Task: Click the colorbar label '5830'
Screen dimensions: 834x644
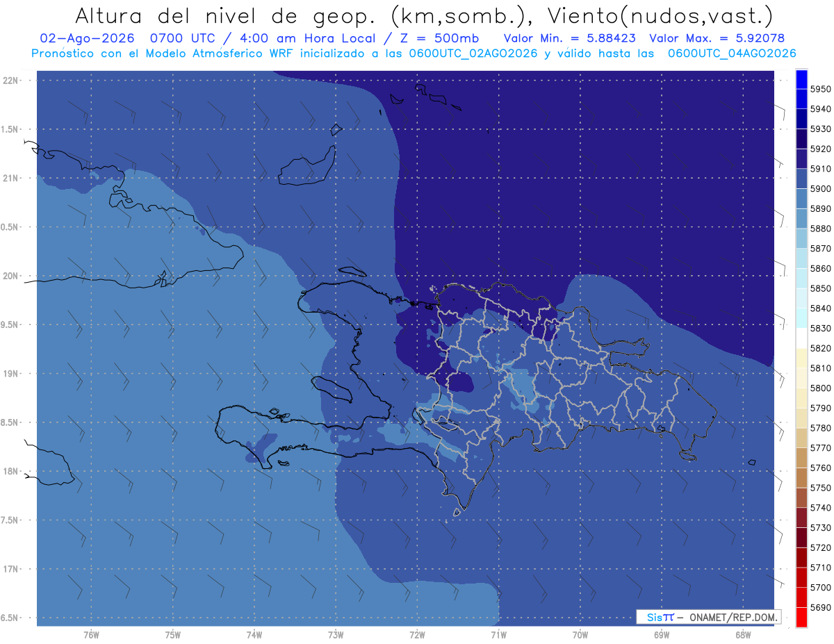Action: click(820, 329)
